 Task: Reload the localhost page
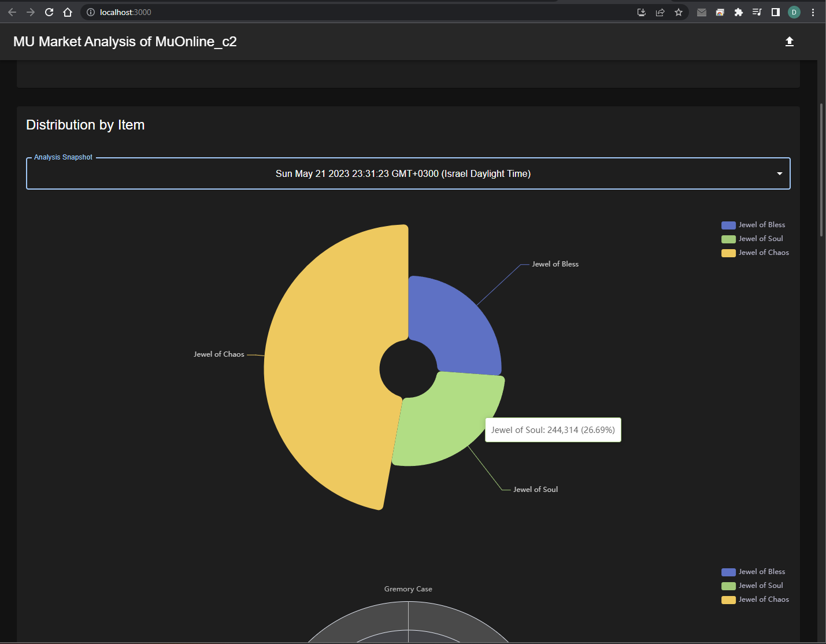49,12
